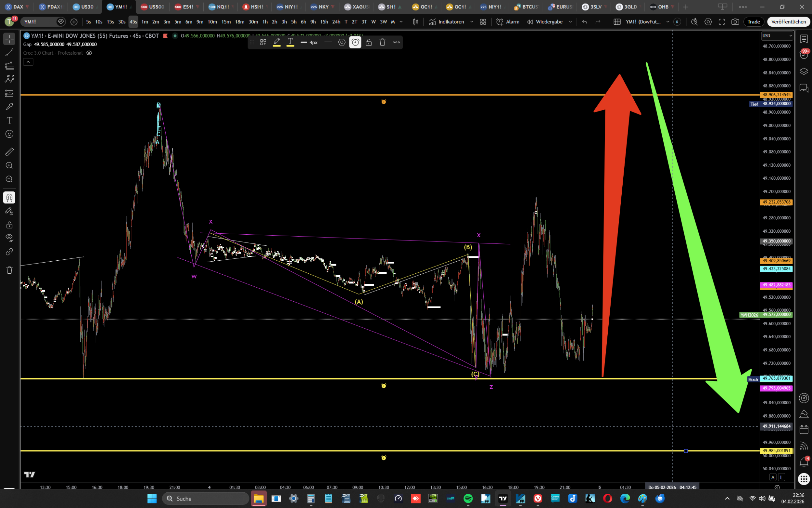The height and width of the screenshot is (508, 812).
Task: Select the text annotation tool
Action: pyautogui.click(x=9, y=120)
